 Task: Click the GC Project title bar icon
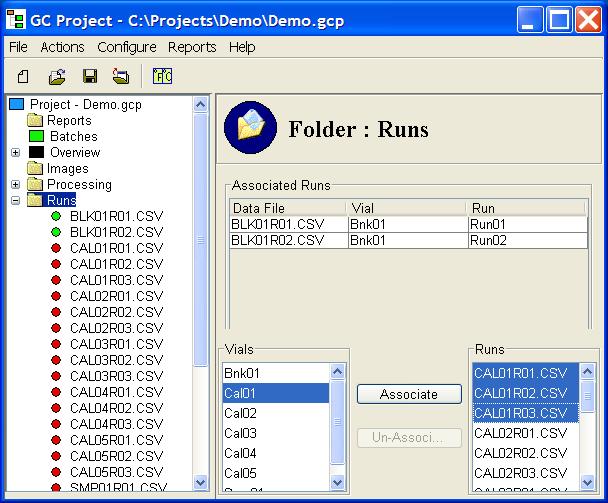click(16, 19)
